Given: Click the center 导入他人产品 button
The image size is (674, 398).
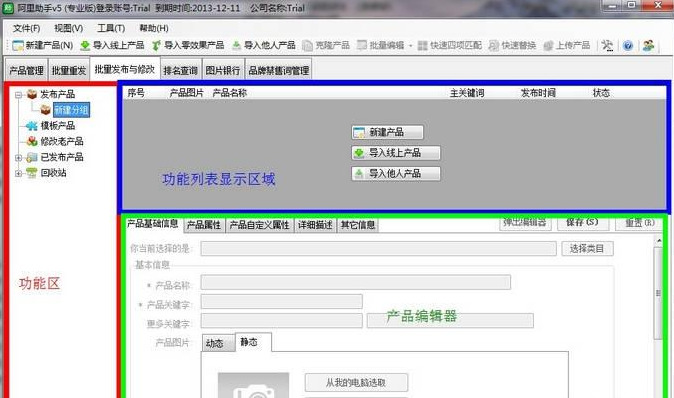Looking at the screenshot, I should [396, 174].
